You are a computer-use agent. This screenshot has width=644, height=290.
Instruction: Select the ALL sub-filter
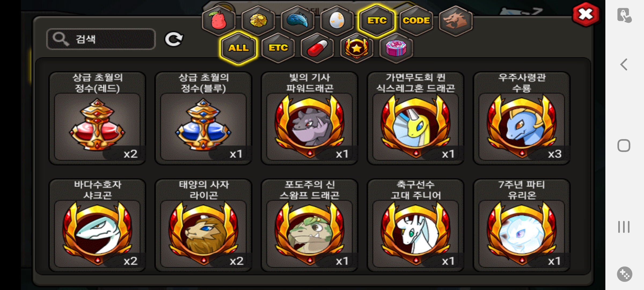tap(238, 48)
